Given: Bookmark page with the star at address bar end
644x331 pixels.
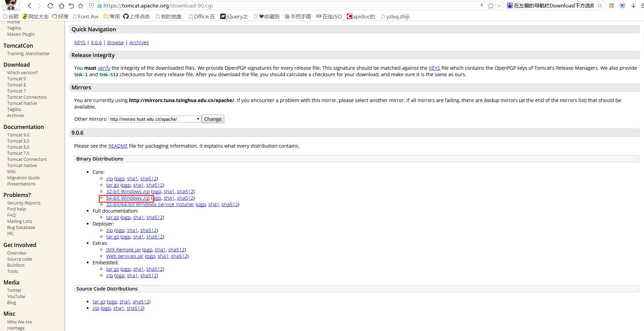Looking at the screenshot, I should coord(490,5).
